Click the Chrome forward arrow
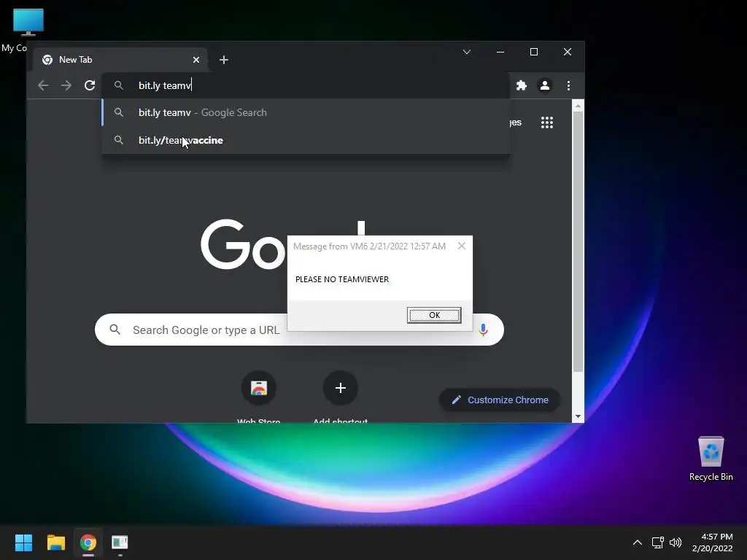 pyautogui.click(x=66, y=86)
